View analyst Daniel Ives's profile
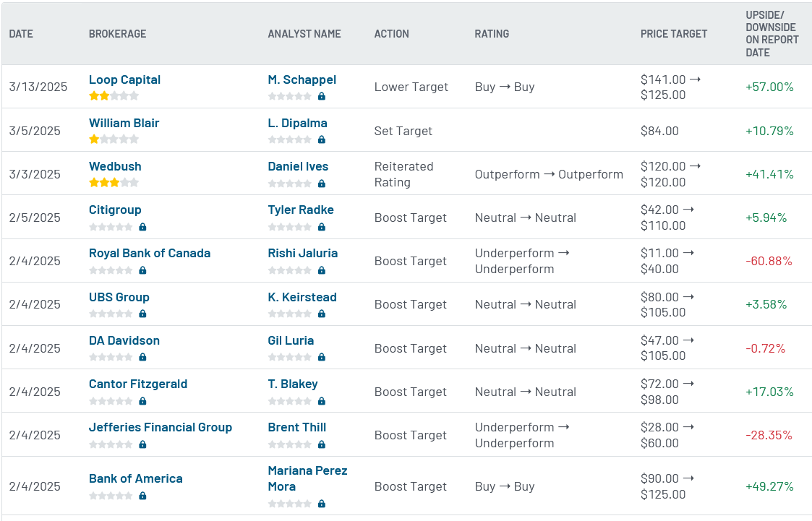812x521 pixels. 298,167
